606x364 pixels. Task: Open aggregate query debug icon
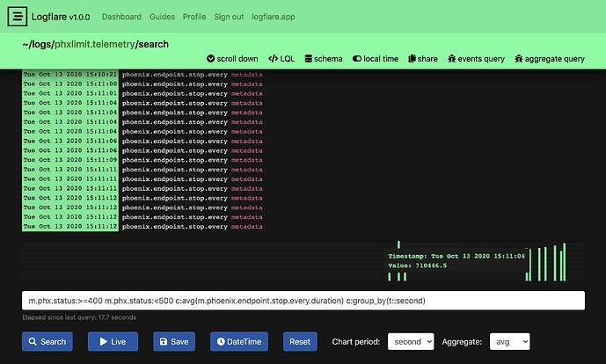coord(519,59)
